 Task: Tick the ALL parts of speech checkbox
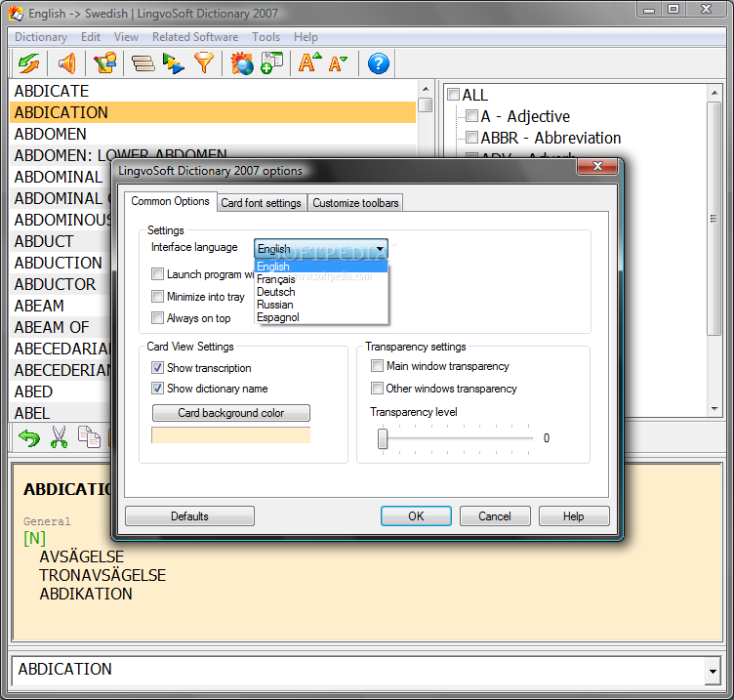(x=453, y=94)
